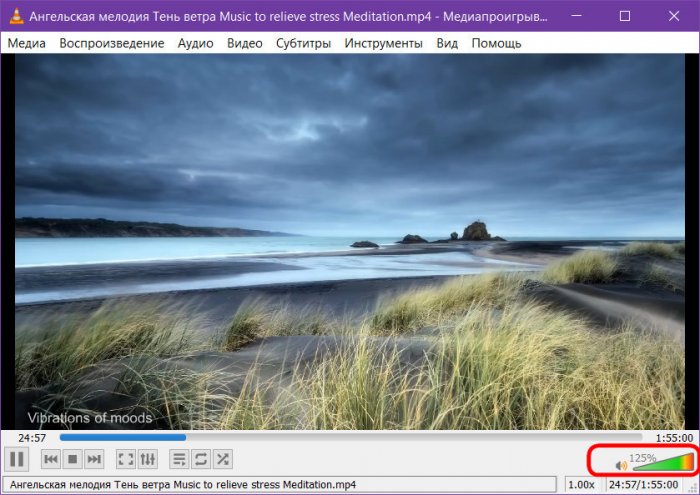Viewport: 700px width, 495px height.
Task: Toggle loop repeat mode
Action: pyautogui.click(x=201, y=459)
